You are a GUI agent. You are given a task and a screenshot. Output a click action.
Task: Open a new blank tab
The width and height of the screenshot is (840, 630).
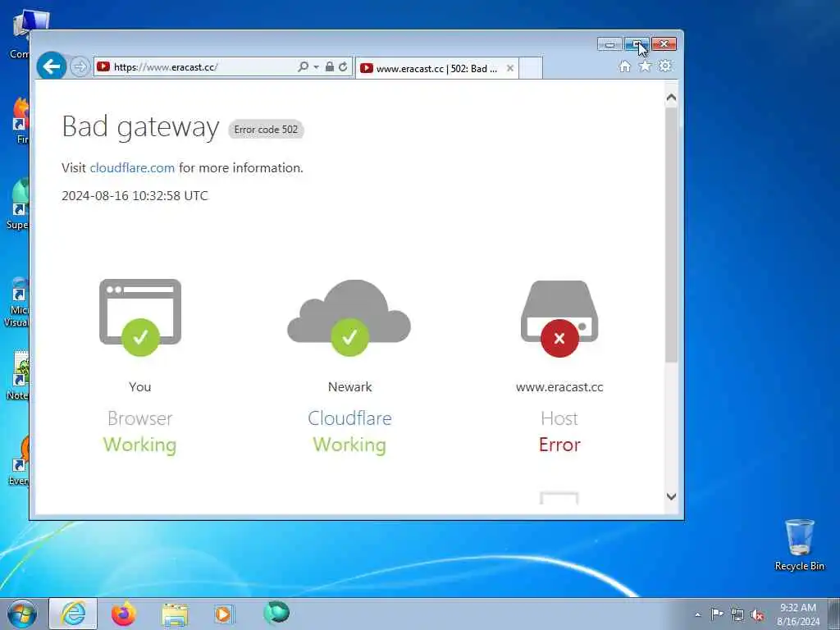pyautogui.click(x=531, y=68)
